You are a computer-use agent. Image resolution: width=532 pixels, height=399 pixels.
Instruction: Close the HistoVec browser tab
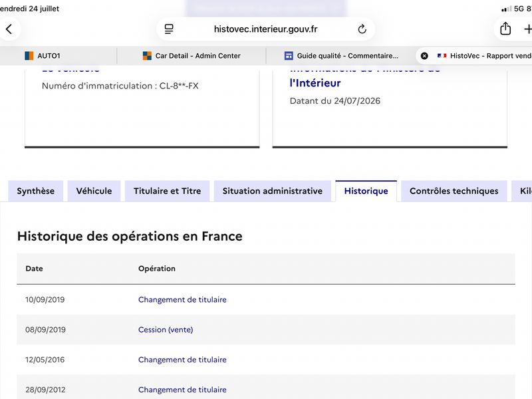point(424,56)
